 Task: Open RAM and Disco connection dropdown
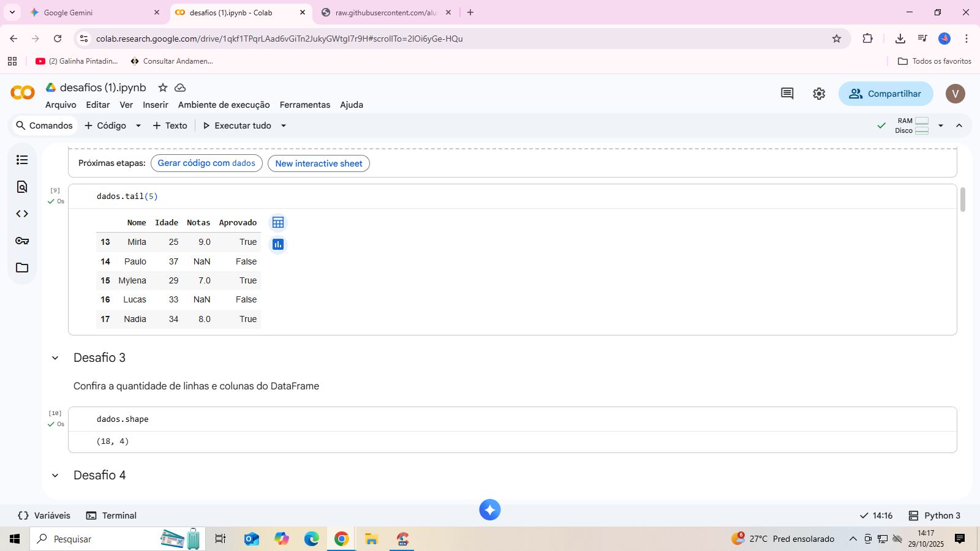[941, 126]
